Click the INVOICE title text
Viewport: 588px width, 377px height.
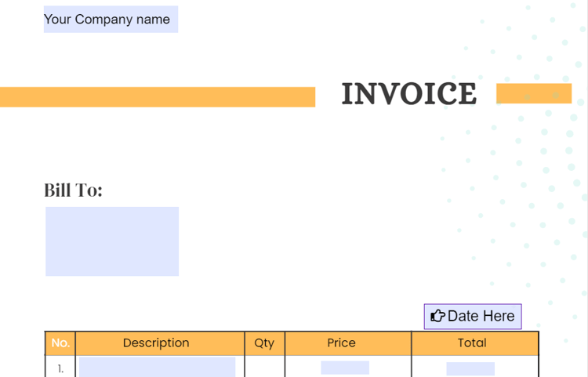pyautogui.click(x=409, y=93)
